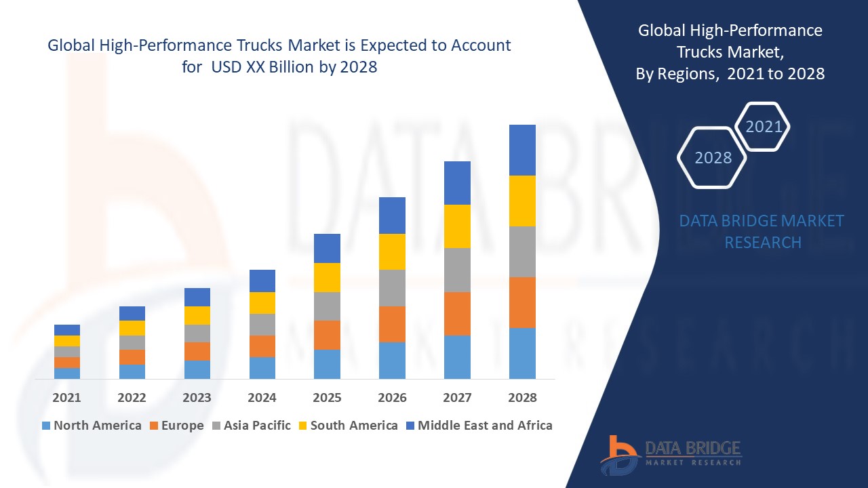The height and width of the screenshot is (488, 868).
Task: Select the 2026 bar's gray segment
Action: (392, 288)
